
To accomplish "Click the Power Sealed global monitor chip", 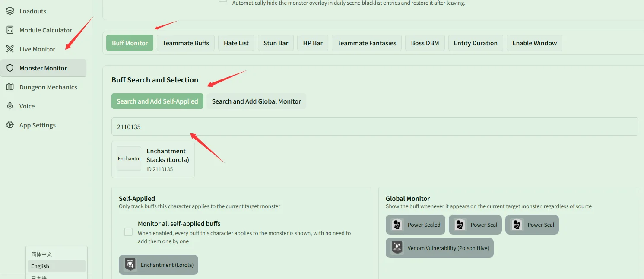I will coord(416,225).
